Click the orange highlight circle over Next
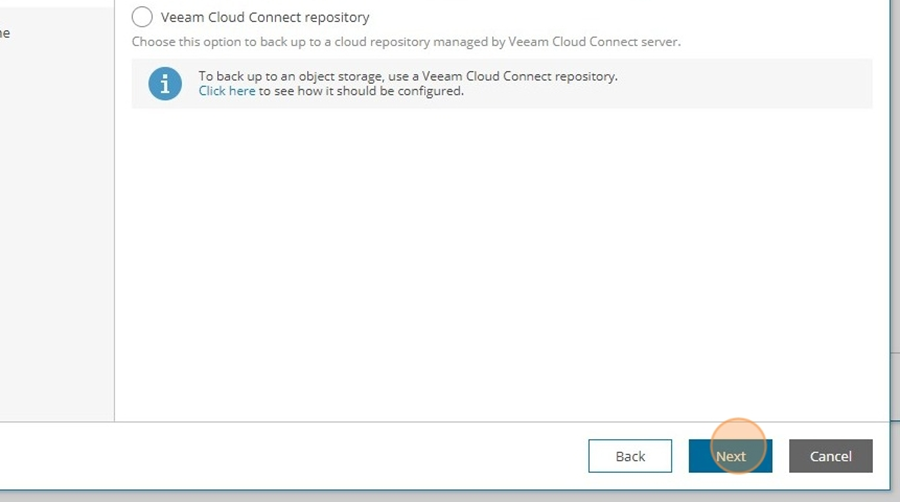 click(738, 446)
